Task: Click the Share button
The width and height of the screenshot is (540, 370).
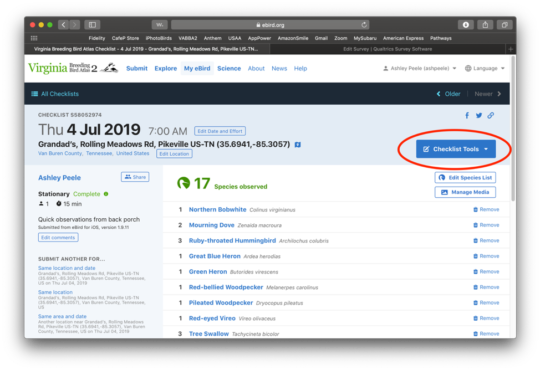Action: 135,177
